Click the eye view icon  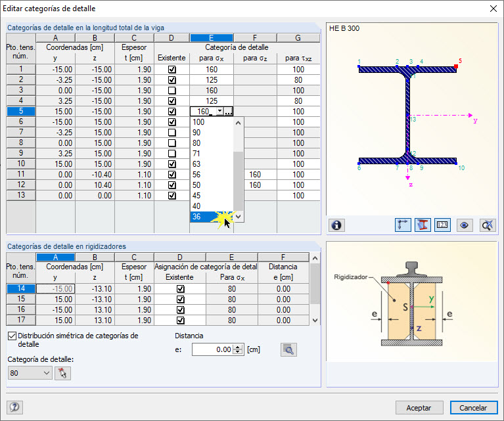[x=465, y=225]
